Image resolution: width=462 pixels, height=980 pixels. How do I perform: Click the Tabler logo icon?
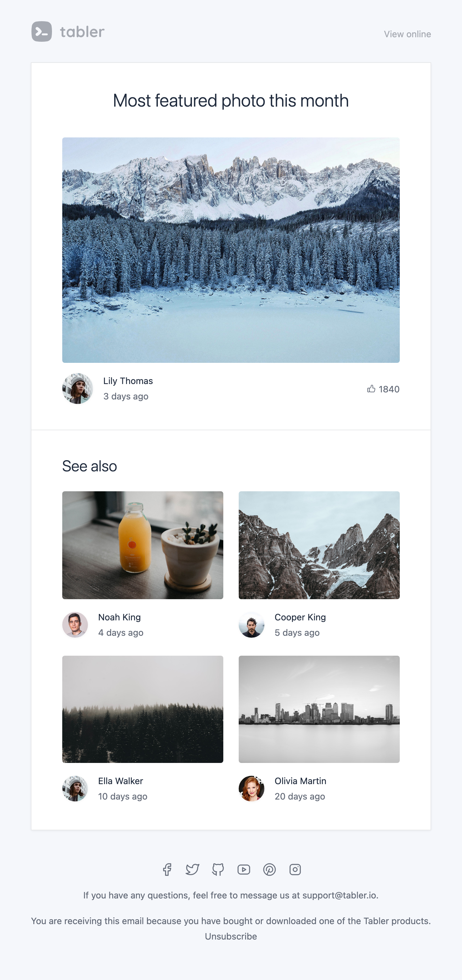42,31
